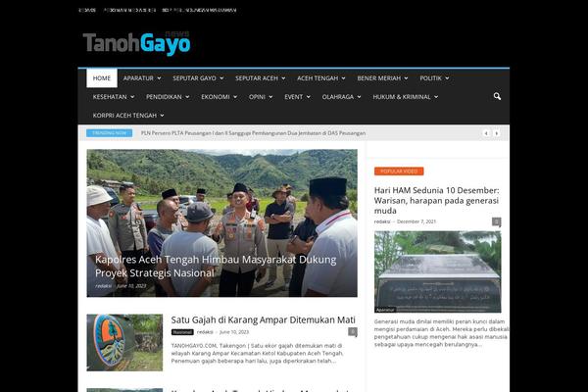Image resolution: width=588 pixels, height=392 pixels.
Task: Expand the KESEHATAN dropdown menu
Action: point(114,97)
